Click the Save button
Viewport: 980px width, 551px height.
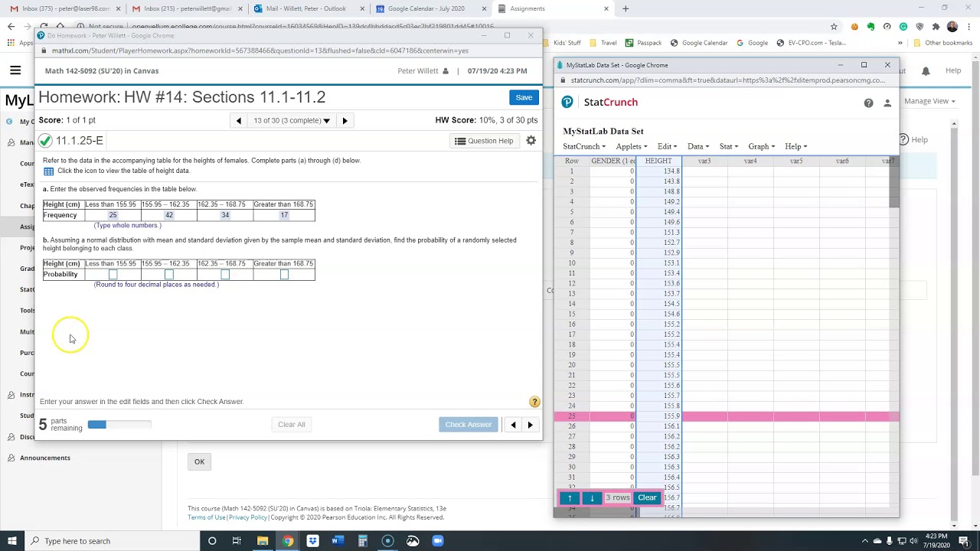pyautogui.click(x=524, y=97)
